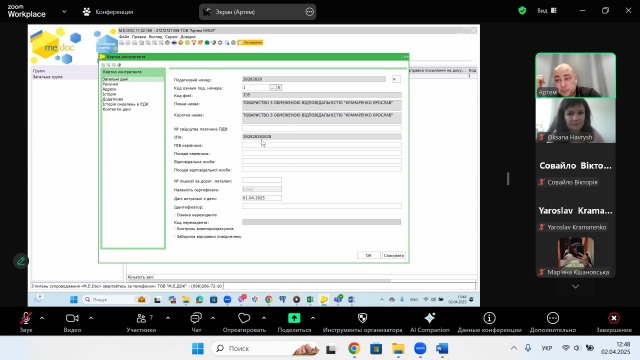Click the horizontal scrollbar in shared window
Viewport: 640px width, 360px height.
(259, 281)
